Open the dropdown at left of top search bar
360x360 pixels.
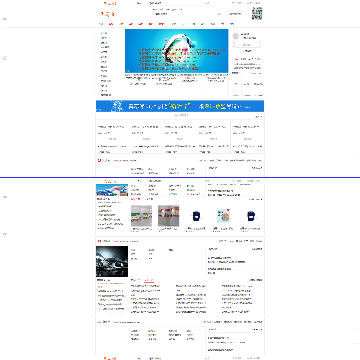[x=140, y=3]
